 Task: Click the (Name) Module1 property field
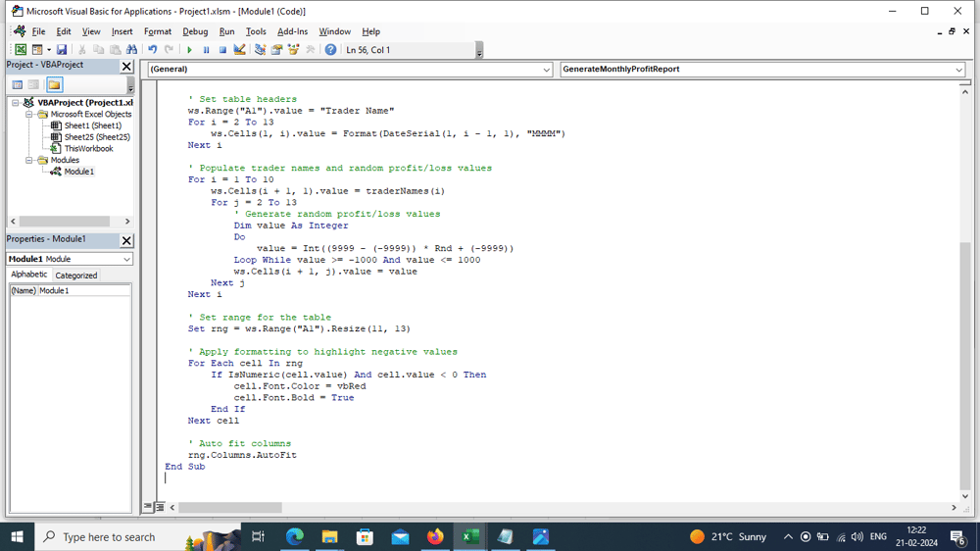pos(70,291)
